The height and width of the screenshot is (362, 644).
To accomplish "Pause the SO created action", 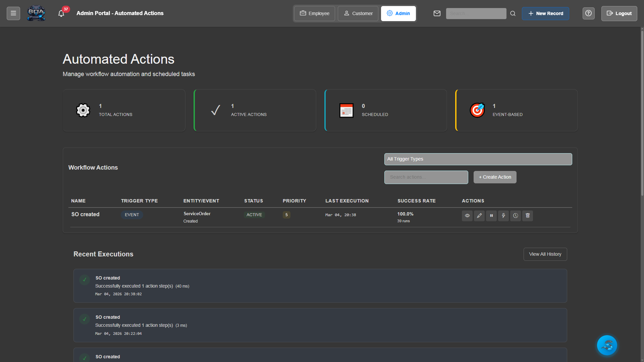I will [x=491, y=216].
